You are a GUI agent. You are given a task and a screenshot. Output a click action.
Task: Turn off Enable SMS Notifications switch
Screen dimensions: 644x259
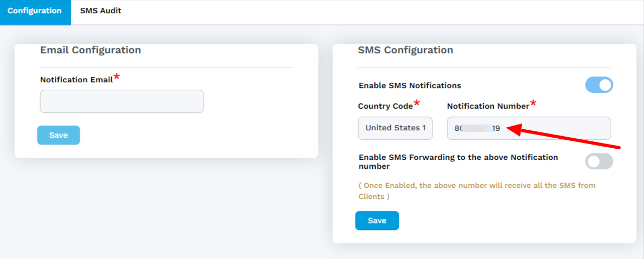599,85
